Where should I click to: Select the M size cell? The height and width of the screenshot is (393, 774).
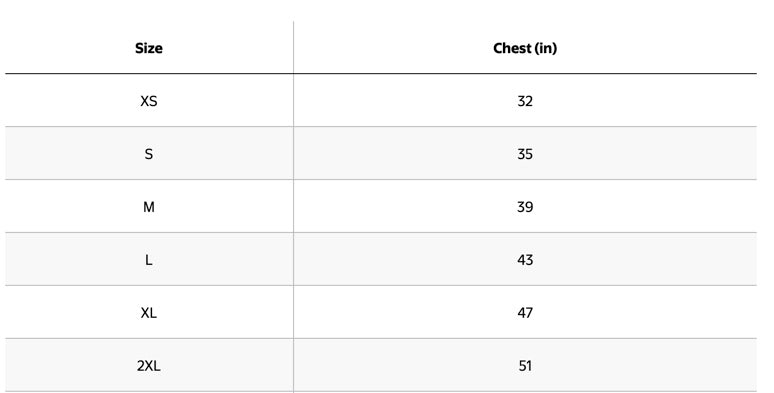pos(149,207)
